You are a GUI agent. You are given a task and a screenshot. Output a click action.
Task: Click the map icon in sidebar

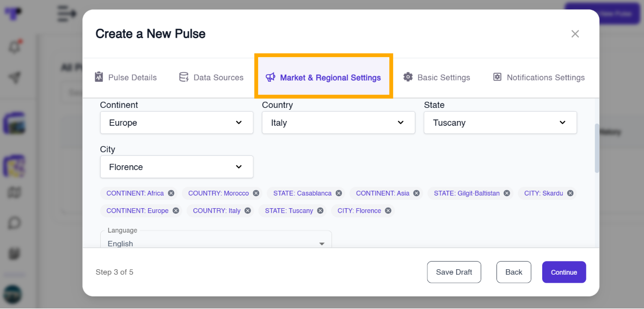(x=14, y=193)
